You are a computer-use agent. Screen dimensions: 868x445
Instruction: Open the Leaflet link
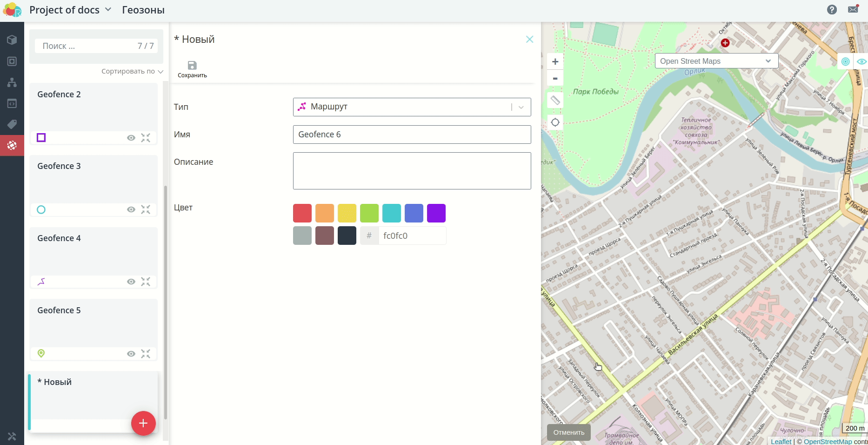coord(781,441)
